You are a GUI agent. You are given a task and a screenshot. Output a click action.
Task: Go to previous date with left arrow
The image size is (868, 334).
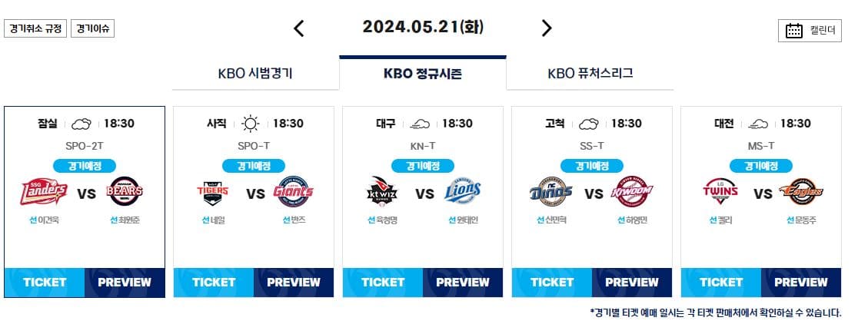[299, 28]
